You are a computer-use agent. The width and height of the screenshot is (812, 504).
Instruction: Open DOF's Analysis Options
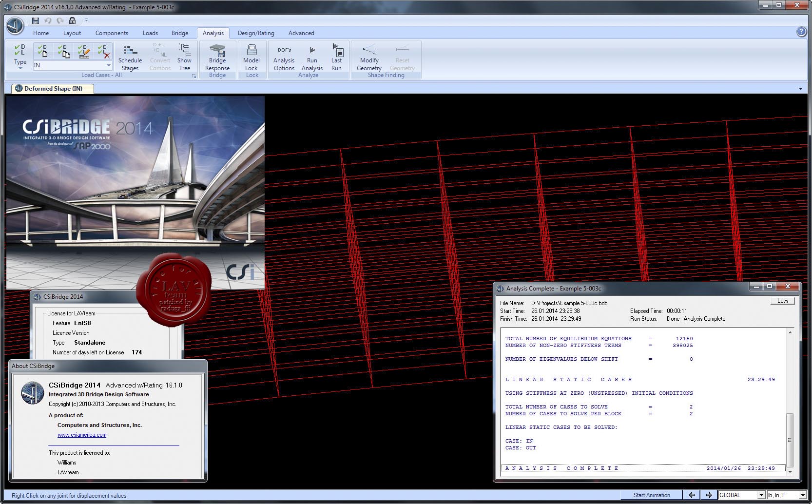click(x=284, y=58)
